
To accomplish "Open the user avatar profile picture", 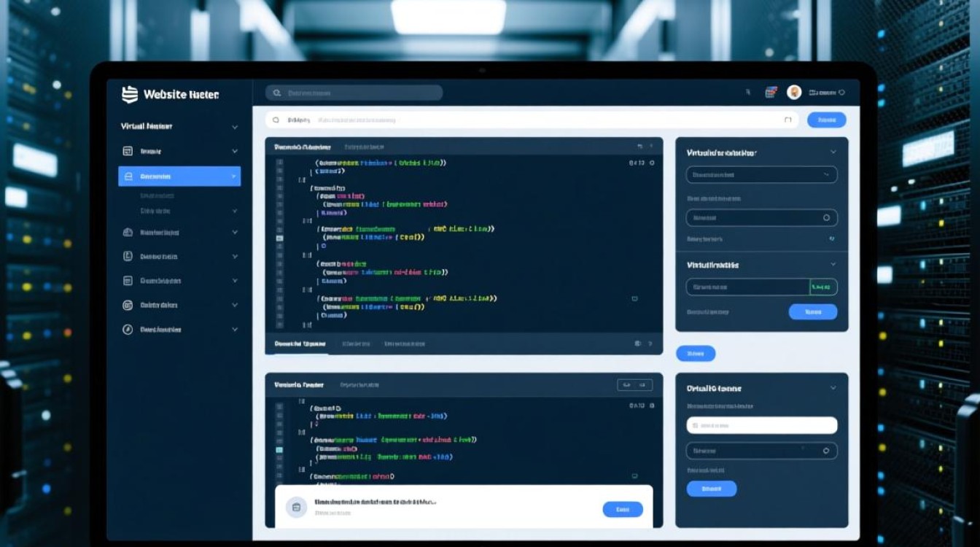I will pyautogui.click(x=794, y=92).
